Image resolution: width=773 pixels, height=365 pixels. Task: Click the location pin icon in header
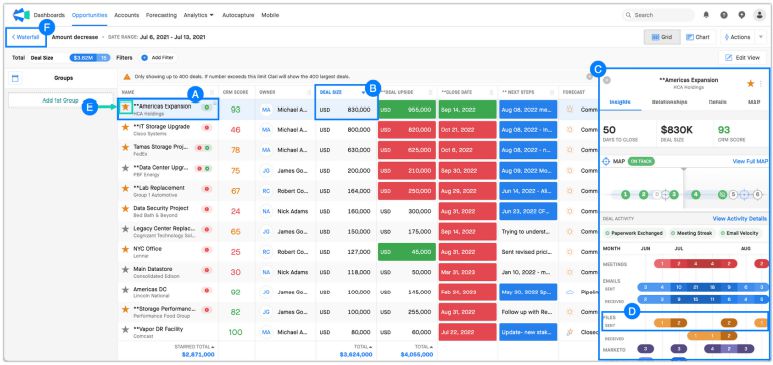point(741,15)
